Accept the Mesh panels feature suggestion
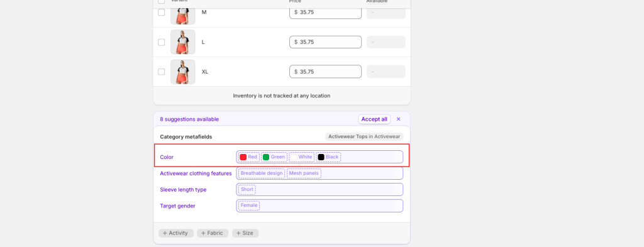 [304, 173]
